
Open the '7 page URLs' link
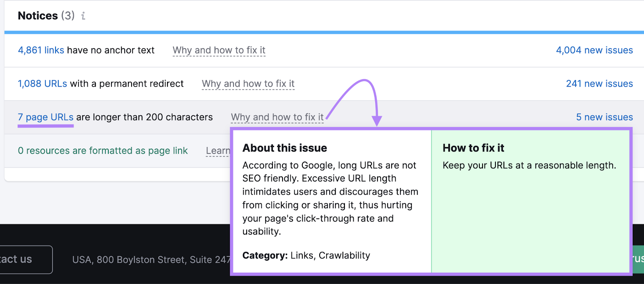(x=45, y=117)
